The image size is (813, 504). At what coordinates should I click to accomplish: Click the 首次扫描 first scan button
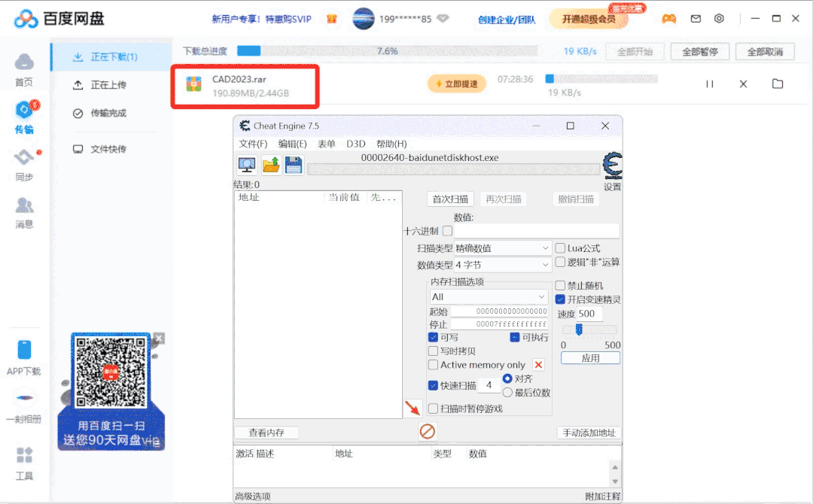coord(450,199)
